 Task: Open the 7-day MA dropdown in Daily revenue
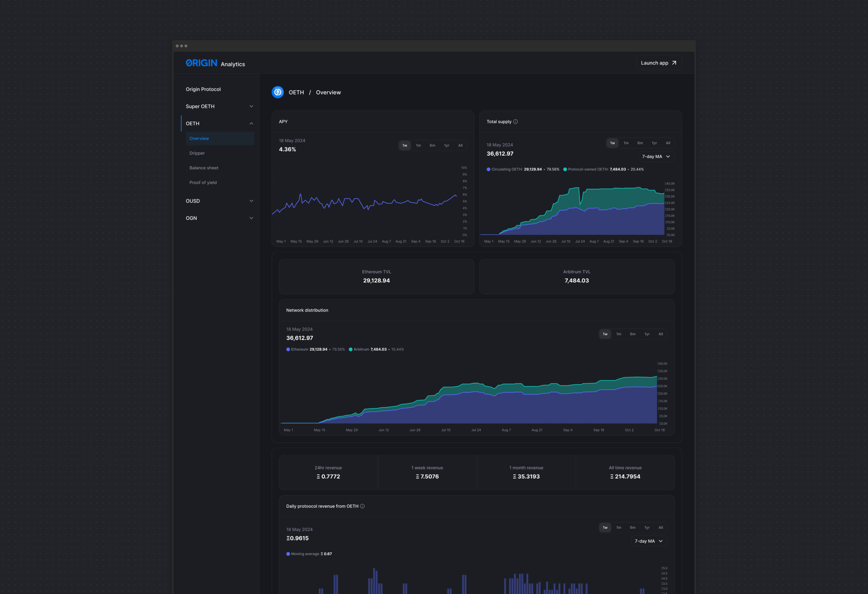point(649,541)
